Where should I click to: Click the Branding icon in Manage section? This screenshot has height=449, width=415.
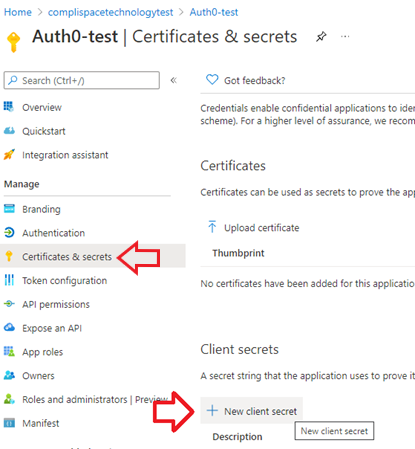[x=9, y=209]
